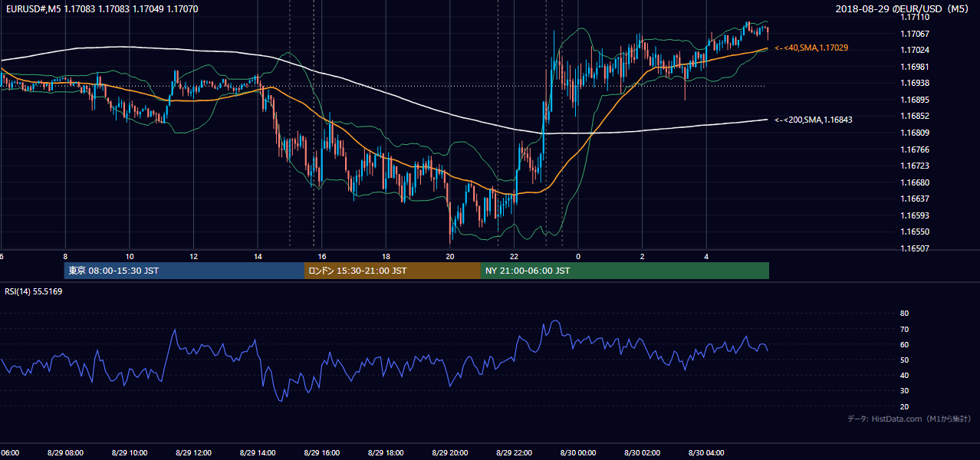Click hour label 18 under the price chart

point(386,257)
